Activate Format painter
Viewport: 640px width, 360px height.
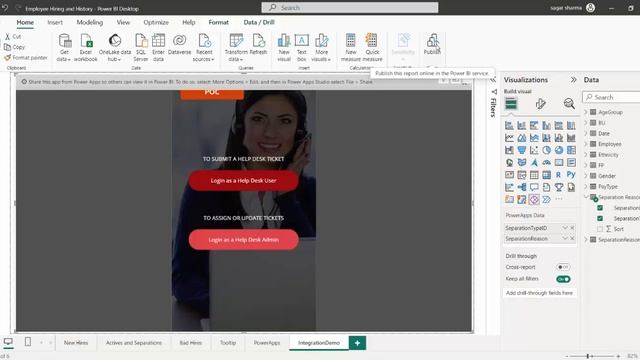tap(26, 58)
